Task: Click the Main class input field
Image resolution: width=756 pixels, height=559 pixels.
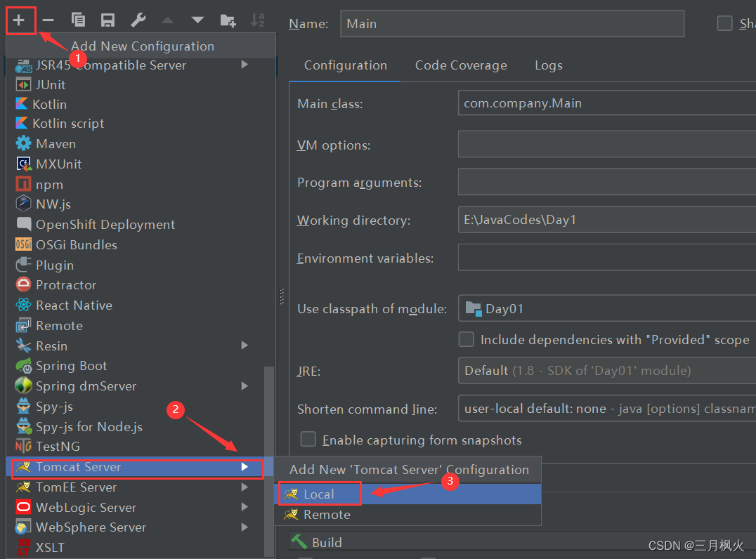Action: click(x=607, y=103)
